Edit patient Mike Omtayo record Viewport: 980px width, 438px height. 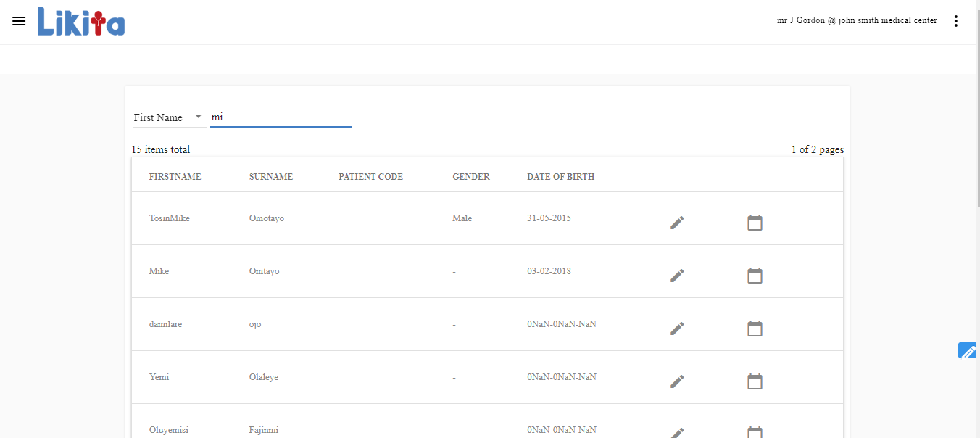(677, 276)
